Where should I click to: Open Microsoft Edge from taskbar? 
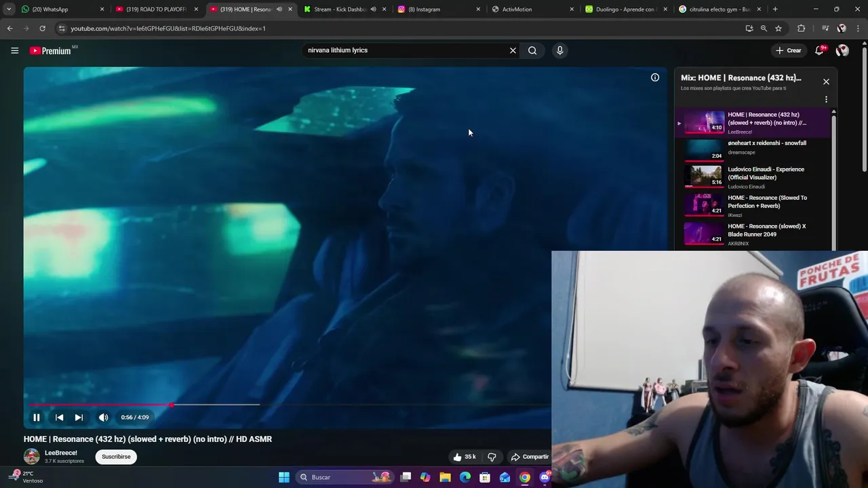[465, 477]
